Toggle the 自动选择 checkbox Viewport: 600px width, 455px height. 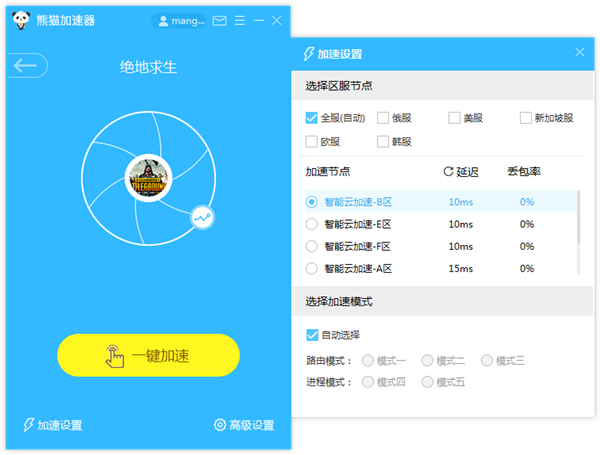(x=312, y=334)
